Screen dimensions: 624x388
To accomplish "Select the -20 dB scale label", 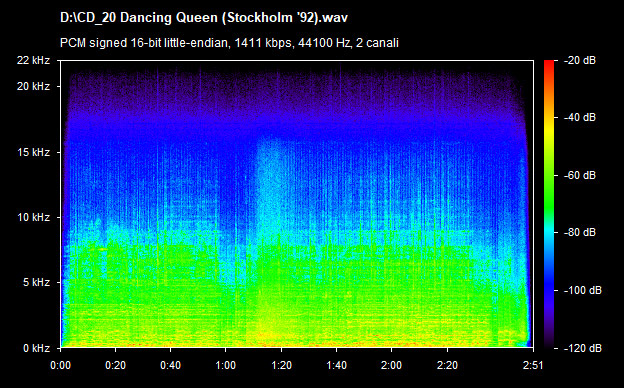I will pyautogui.click(x=580, y=60).
